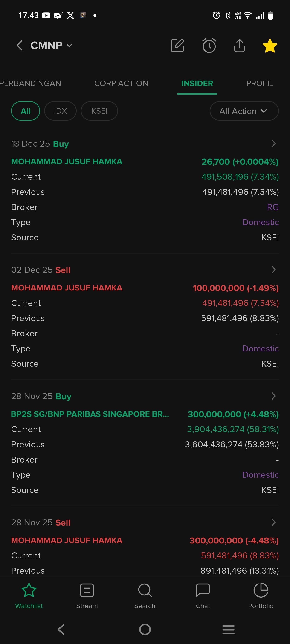Switch to the CORP ACTION tab

pos(121,83)
